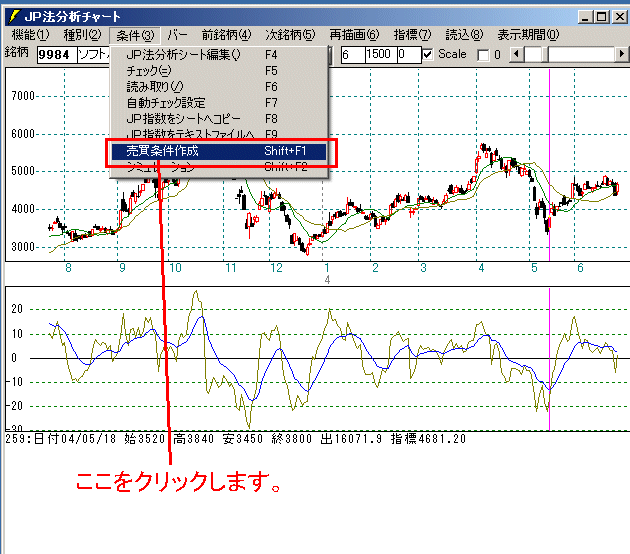Toggle the 0 checkbox
630x554 pixels.
click(x=483, y=55)
